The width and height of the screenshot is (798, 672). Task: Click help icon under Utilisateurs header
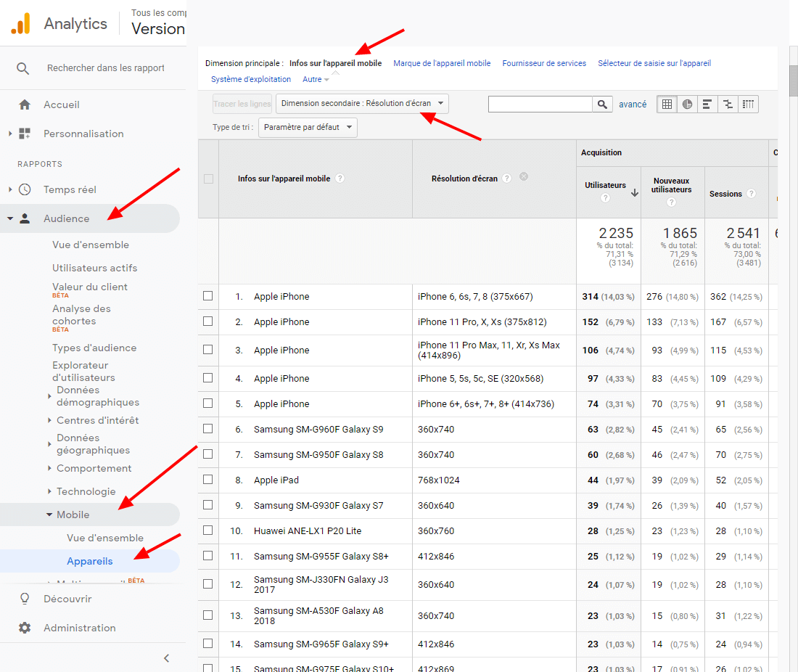point(605,197)
